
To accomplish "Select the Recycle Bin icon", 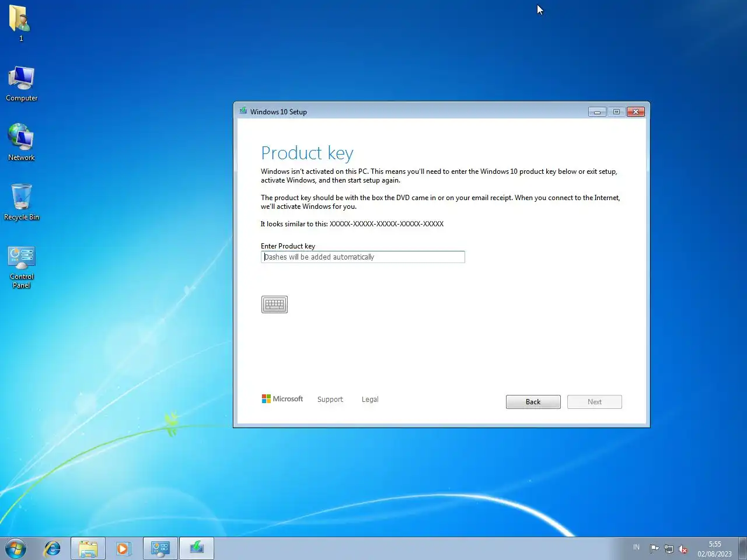I will 22,202.
